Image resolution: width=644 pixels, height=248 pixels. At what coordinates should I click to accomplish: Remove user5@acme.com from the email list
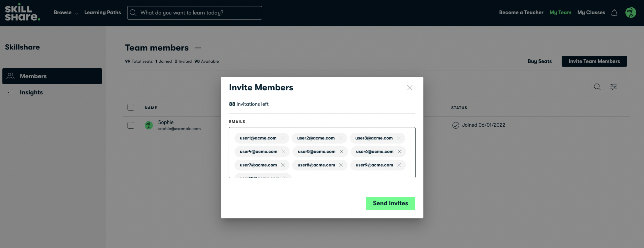[341, 151]
